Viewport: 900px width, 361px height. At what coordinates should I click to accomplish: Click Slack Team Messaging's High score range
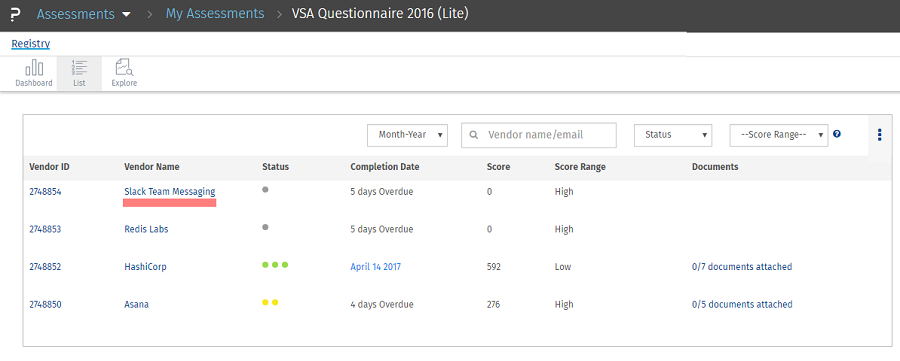(x=564, y=192)
